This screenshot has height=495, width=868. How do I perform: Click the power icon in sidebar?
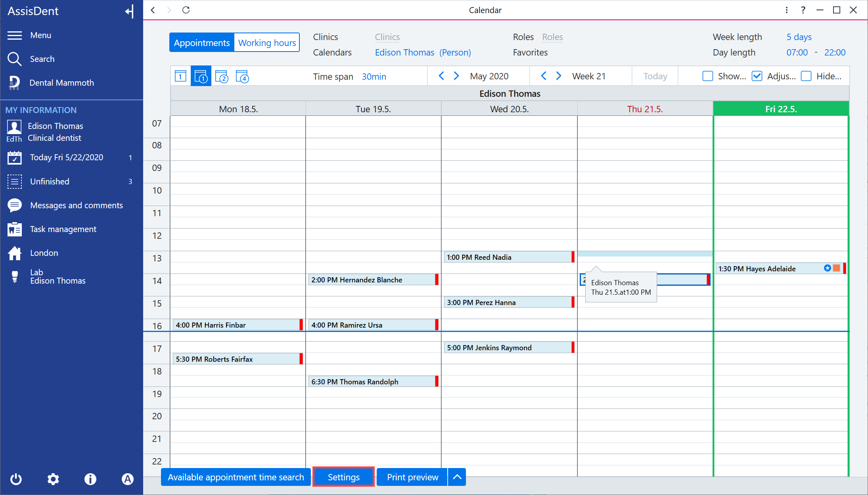click(x=16, y=479)
